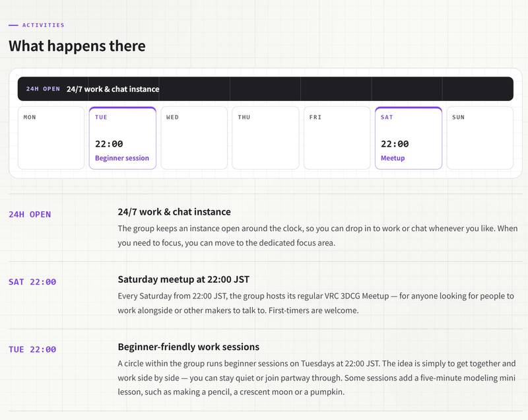Click 'Saturday meetup at 22:00 JST' heading
This screenshot has height=420, width=528.
[x=183, y=279]
